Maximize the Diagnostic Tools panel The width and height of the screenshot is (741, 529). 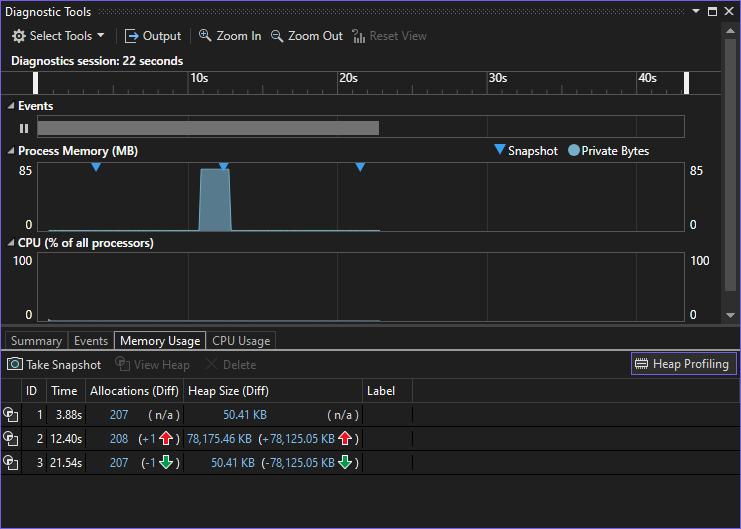[x=712, y=11]
